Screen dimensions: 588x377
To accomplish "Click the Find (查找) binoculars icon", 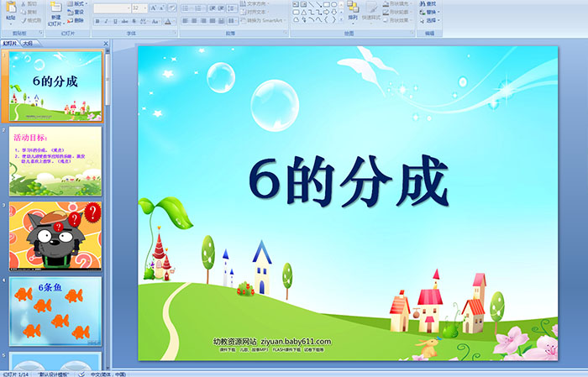I will click(423, 3).
